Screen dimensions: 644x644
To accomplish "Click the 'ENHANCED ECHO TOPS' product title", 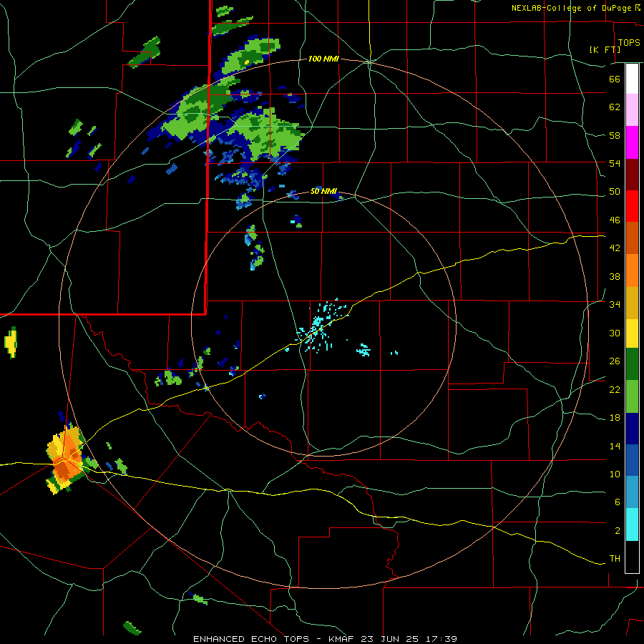I will [251, 639].
